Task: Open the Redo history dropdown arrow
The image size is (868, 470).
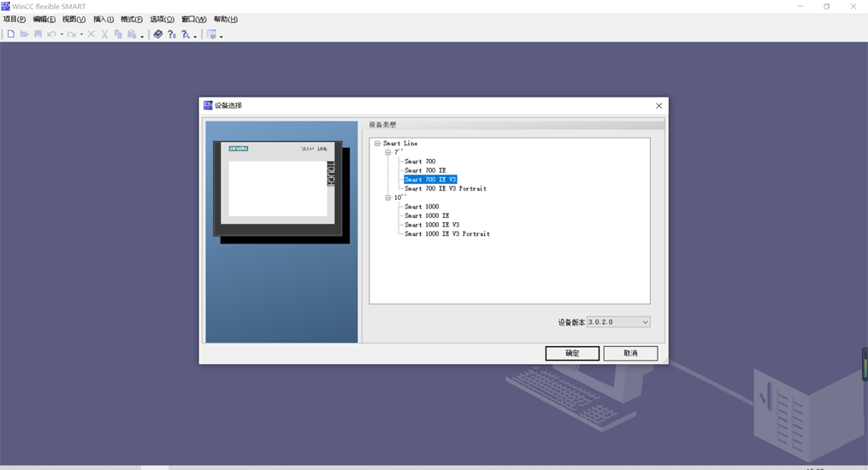Action: pyautogui.click(x=81, y=34)
